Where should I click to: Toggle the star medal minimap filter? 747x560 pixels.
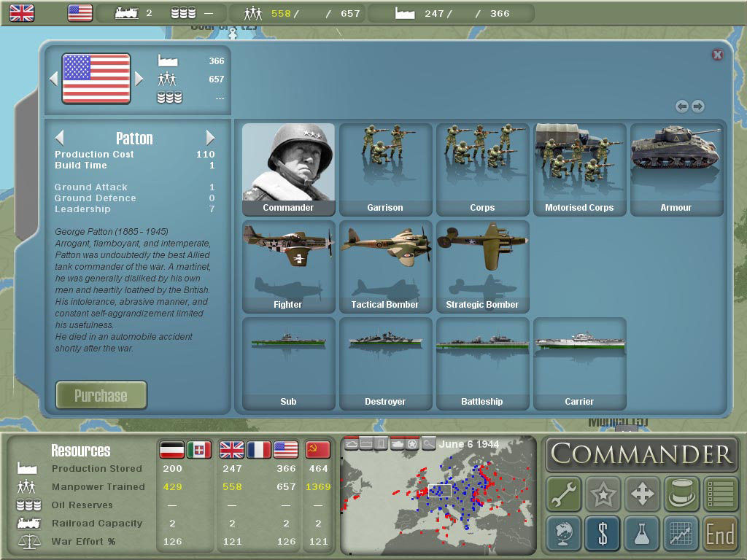[x=413, y=443]
